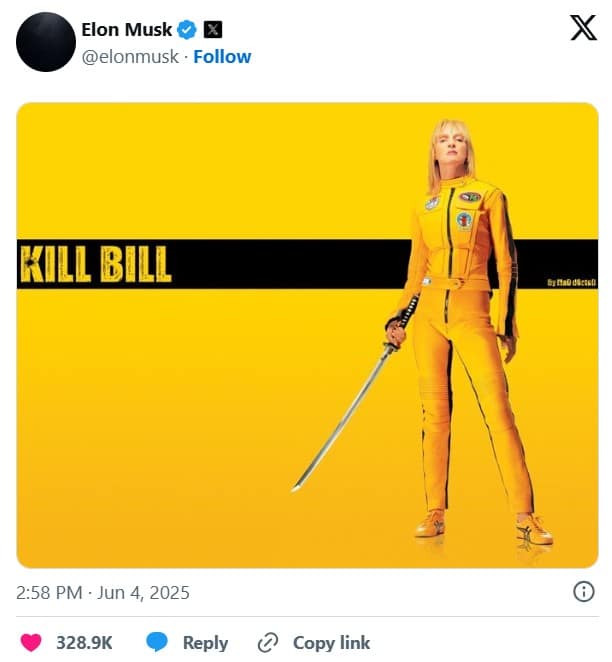This screenshot has width=612, height=662.
Task: Click the blue reply speech bubble icon
Action: [x=157, y=642]
